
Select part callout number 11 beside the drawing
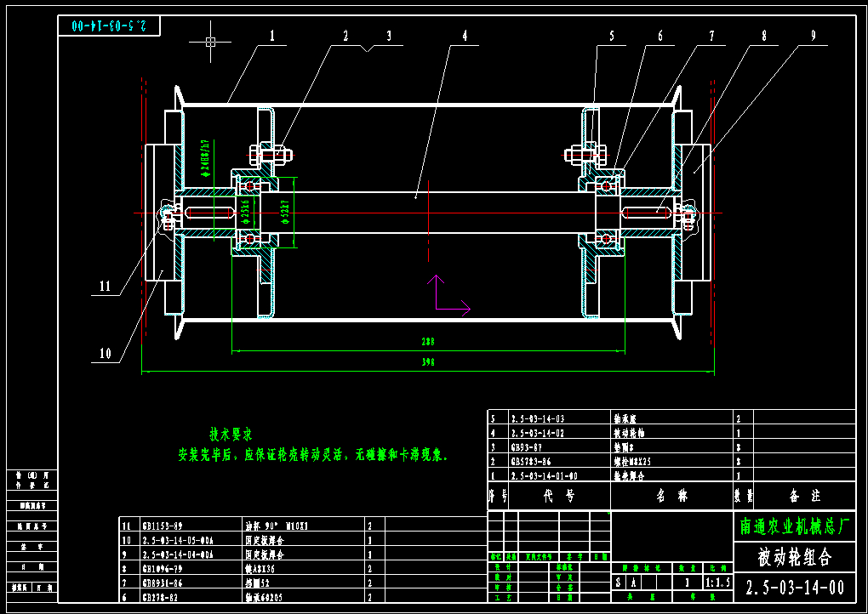click(106, 287)
